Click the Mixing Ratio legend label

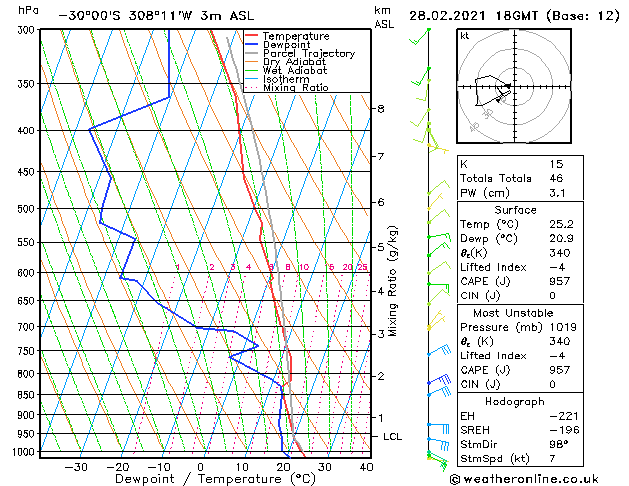296,87
